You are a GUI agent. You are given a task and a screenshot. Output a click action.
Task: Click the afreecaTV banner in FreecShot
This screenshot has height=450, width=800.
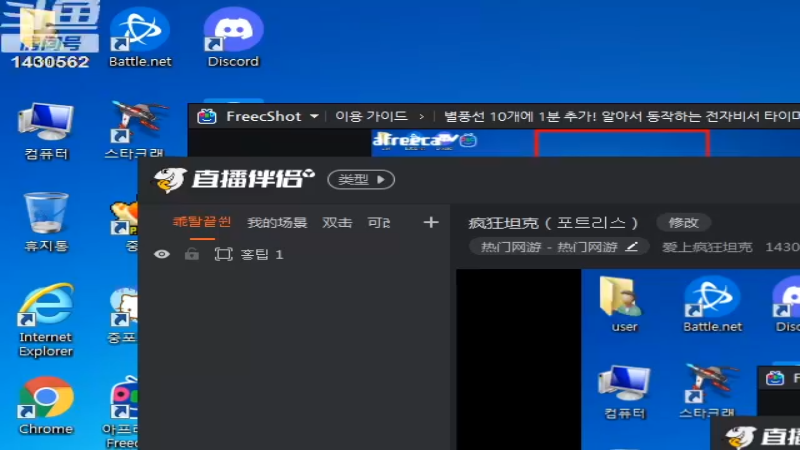click(424, 140)
